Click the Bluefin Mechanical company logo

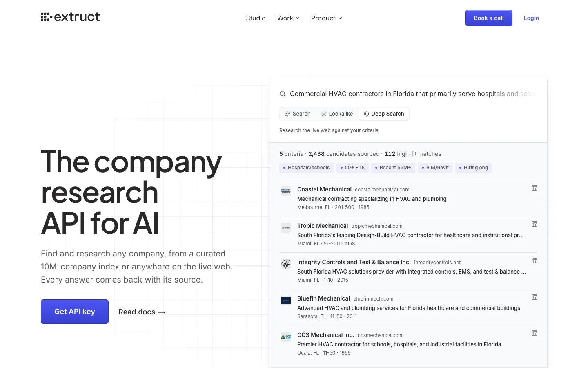(286, 301)
